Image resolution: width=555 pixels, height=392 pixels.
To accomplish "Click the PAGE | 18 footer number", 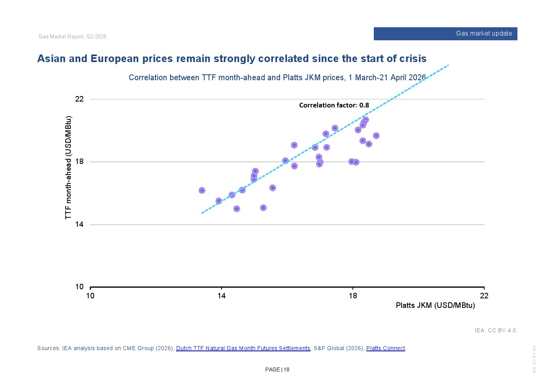I will (277, 369).
